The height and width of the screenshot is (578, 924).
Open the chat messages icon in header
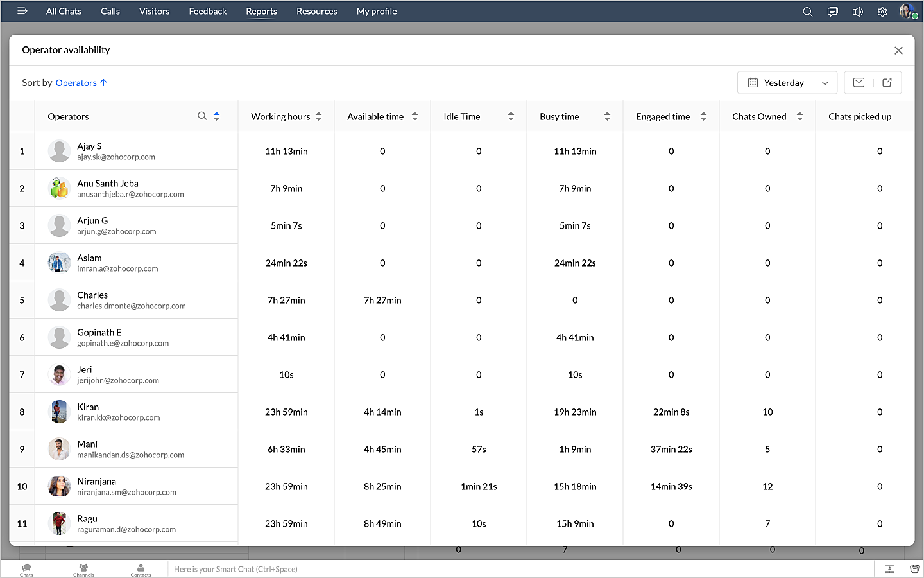tap(832, 12)
